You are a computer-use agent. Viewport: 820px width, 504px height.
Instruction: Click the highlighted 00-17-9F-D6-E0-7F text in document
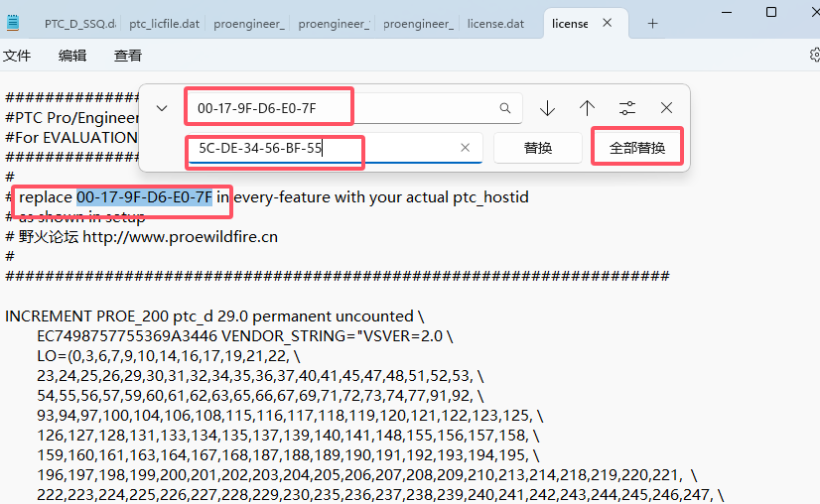click(144, 197)
